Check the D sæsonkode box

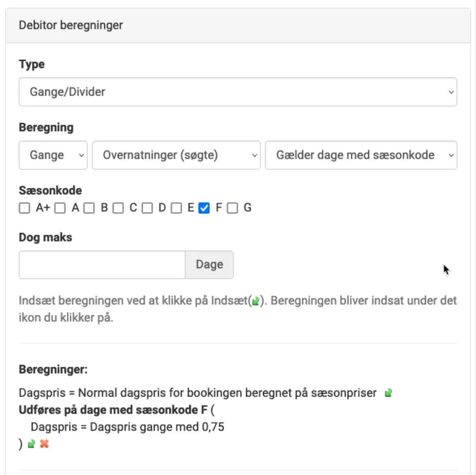147,208
